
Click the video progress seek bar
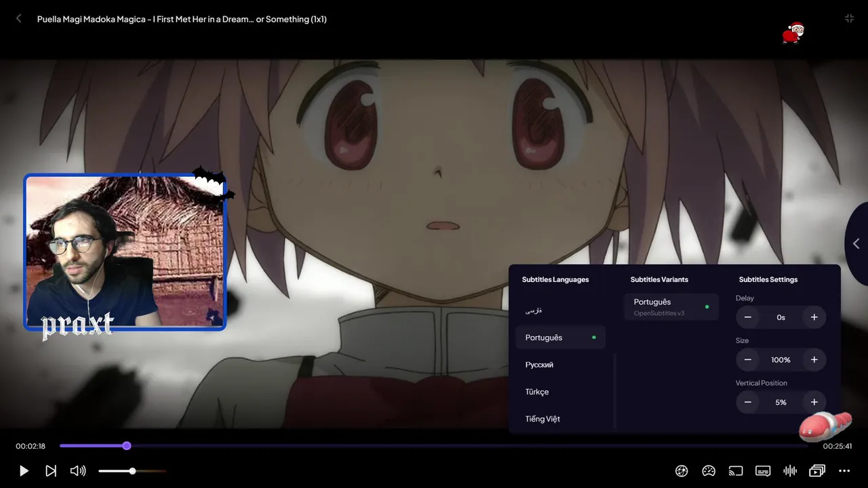[434, 445]
